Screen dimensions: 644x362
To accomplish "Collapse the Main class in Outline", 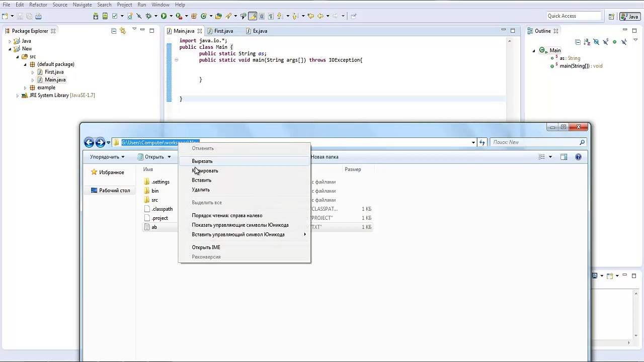I will pyautogui.click(x=534, y=51).
